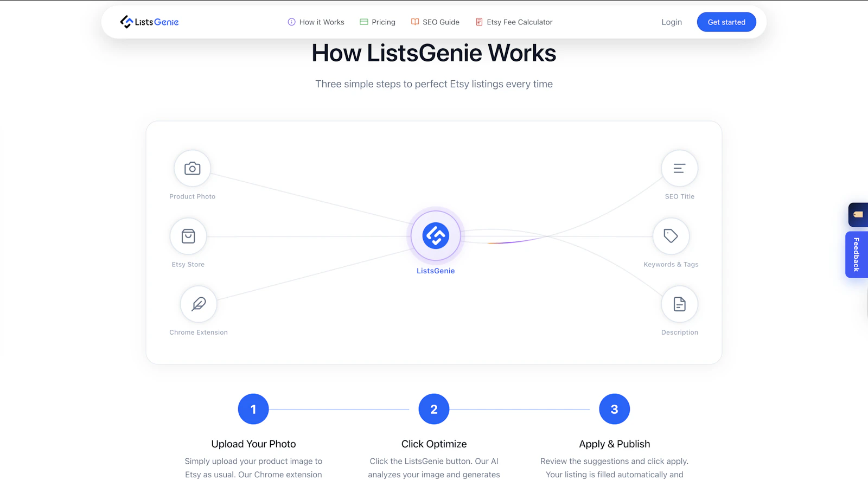
Task: Click the central ListsGenie hub icon
Action: (x=436, y=236)
